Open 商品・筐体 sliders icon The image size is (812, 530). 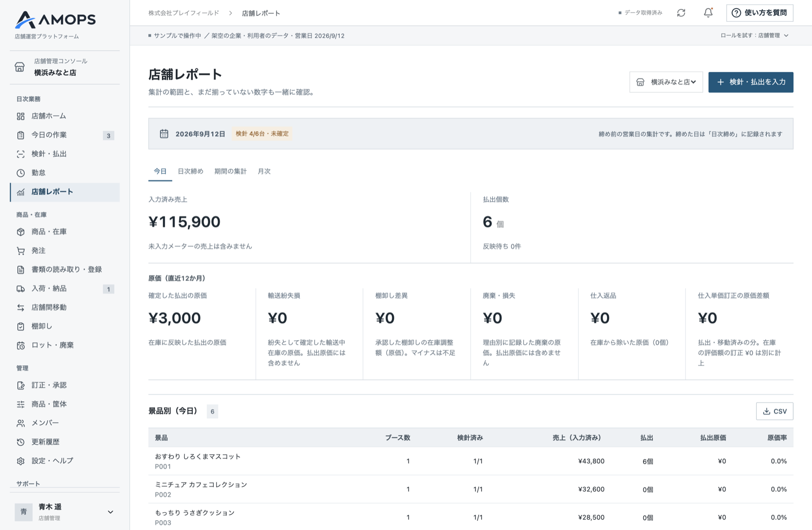[x=21, y=404]
